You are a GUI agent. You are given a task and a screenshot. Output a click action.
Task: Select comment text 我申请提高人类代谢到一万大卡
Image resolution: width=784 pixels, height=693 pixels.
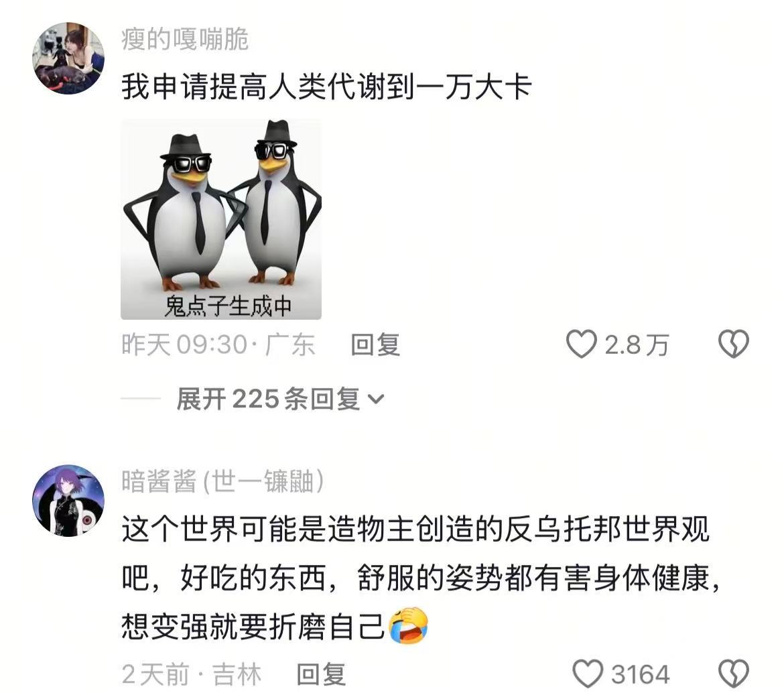[326, 87]
